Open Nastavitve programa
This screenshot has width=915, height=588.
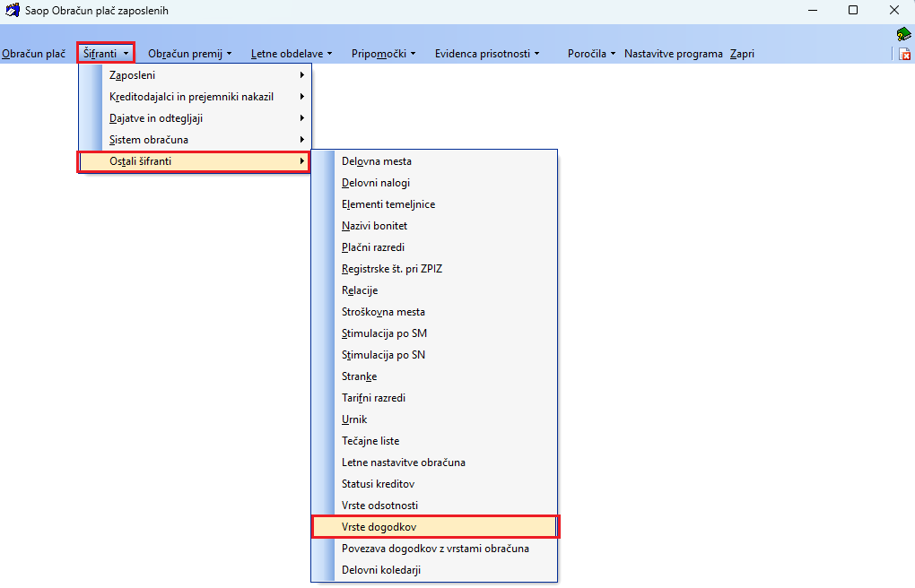coord(674,54)
